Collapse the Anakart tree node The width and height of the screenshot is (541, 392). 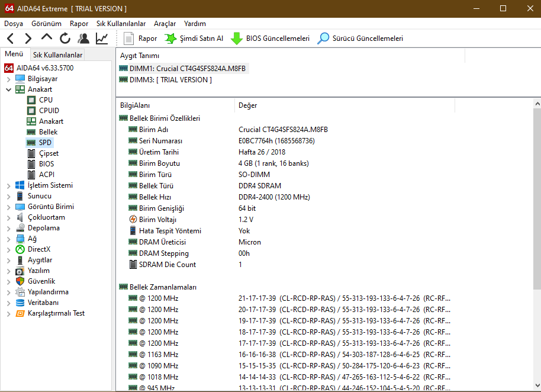click(9, 90)
